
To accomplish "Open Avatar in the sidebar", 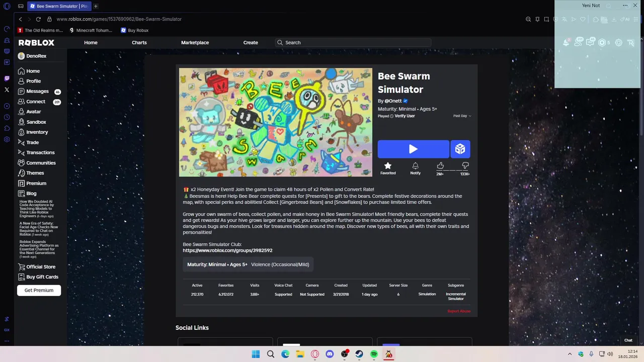I will 29,112.
